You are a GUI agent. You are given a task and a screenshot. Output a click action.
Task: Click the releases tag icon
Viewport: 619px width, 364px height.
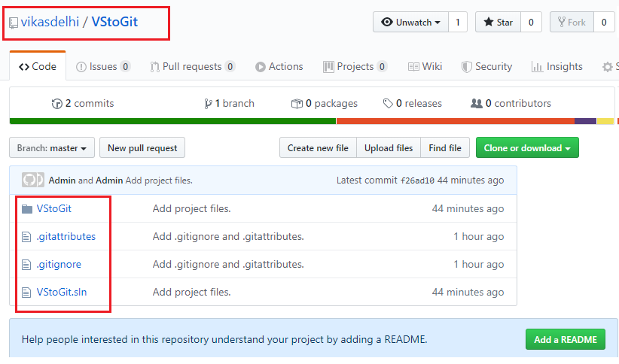click(x=388, y=104)
